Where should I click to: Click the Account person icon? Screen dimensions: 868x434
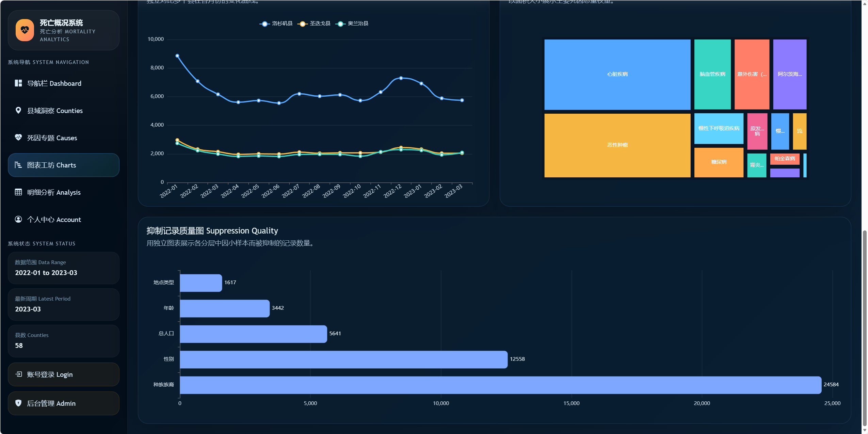pyautogui.click(x=18, y=219)
